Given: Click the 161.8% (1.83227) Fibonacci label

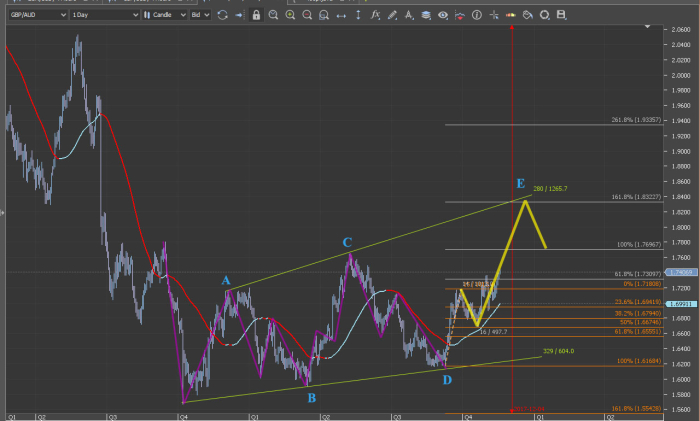Looking at the screenshot, I should coord(636,196).
